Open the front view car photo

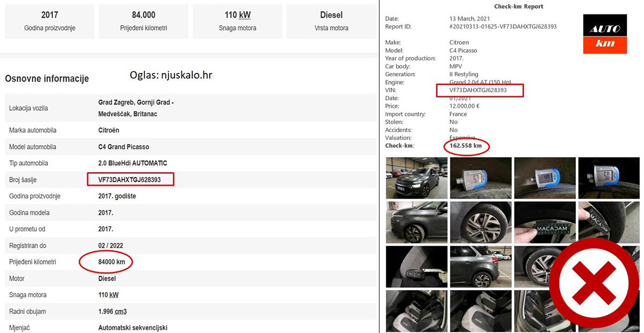(x=416, y=177)
